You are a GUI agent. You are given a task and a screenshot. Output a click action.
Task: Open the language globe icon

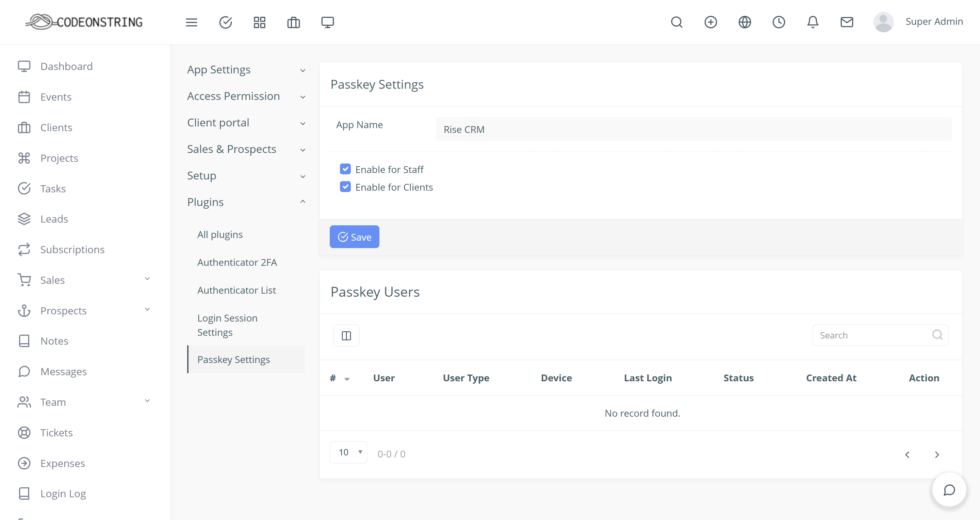click(x=745, y=22)
